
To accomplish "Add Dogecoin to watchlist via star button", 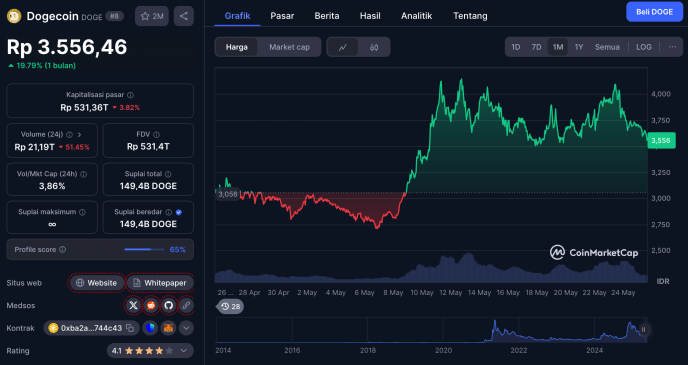I will point(152,16).
